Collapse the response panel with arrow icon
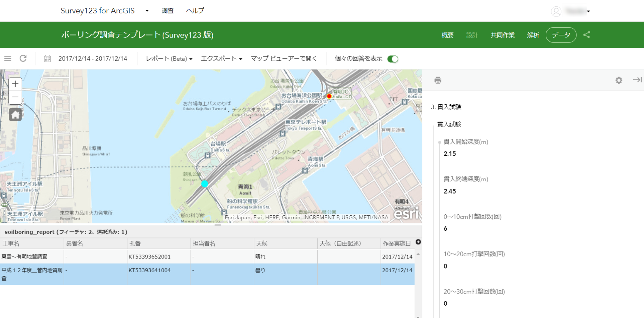The image size is (644, 318). click(637, 80)
